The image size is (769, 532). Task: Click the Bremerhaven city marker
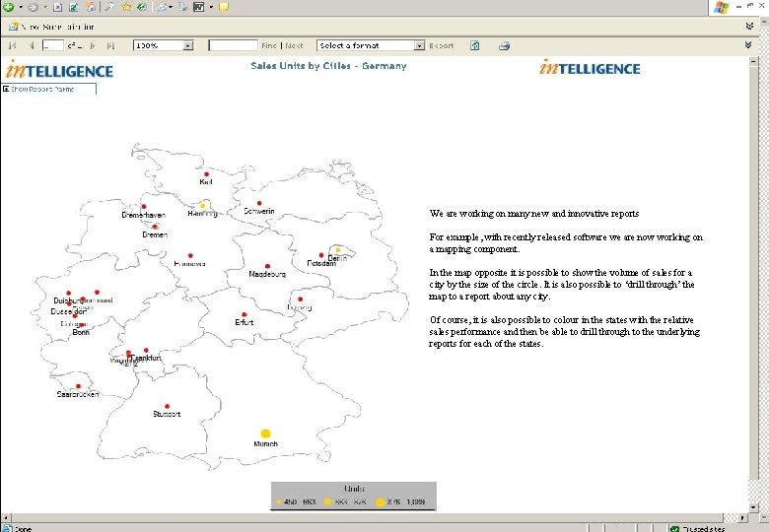coord(144,207)
